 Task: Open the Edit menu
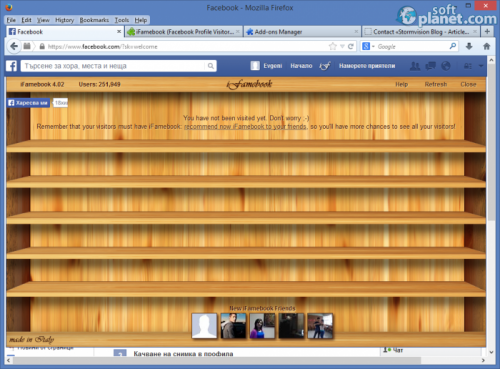click(26, 20)
